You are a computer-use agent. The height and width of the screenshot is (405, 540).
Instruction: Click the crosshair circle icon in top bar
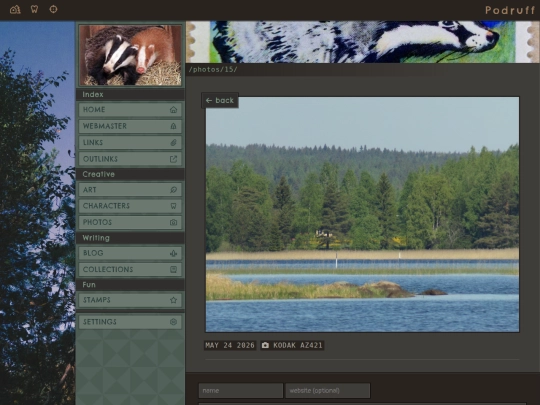click(53, 9)
